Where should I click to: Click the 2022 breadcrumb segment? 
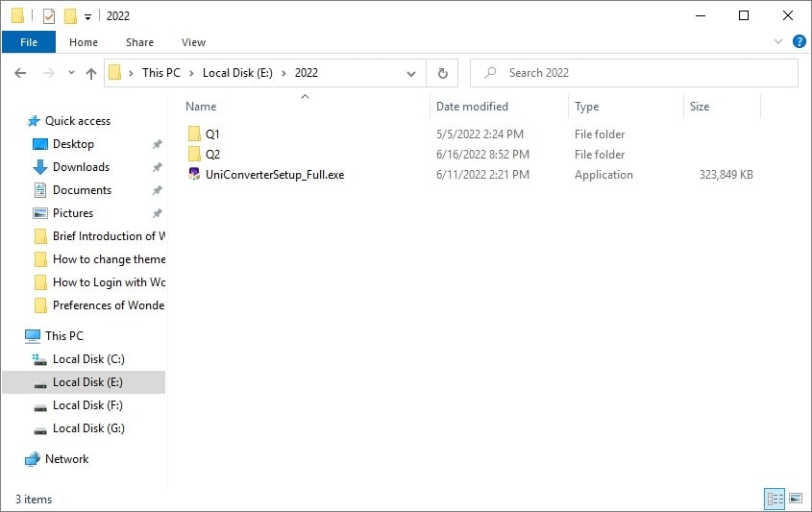[306, 73]
